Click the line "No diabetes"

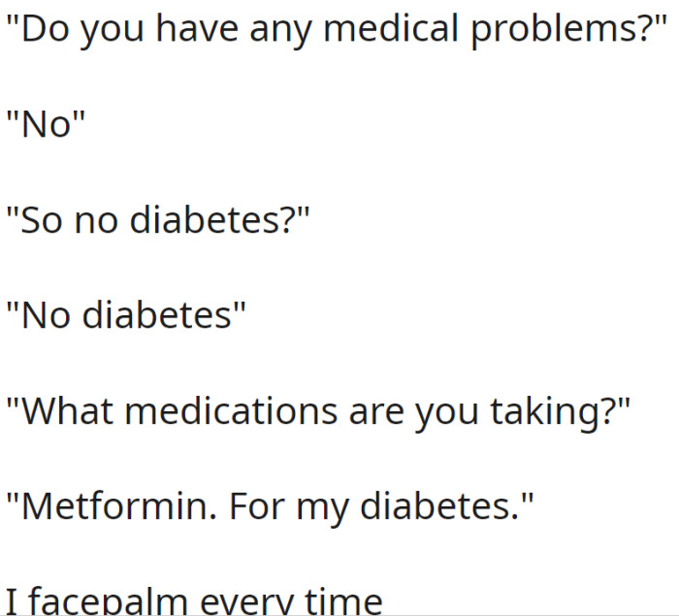[x=126, y=314]
